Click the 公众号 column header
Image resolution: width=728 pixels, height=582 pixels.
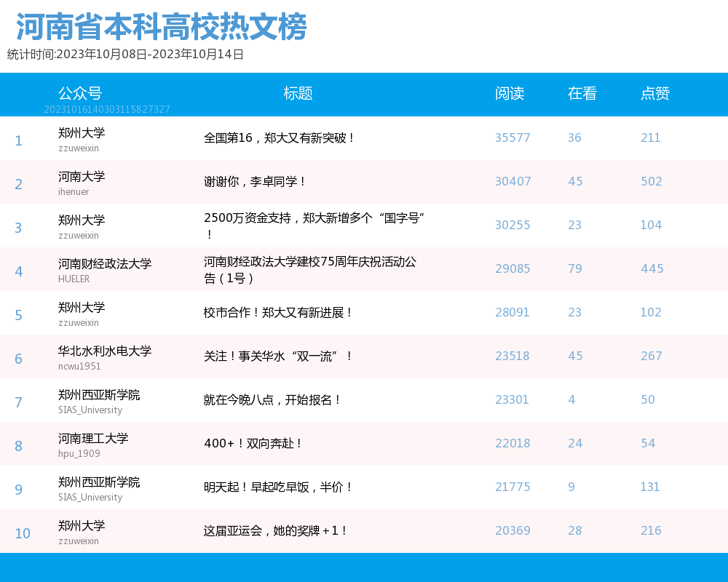coord(80,93)
